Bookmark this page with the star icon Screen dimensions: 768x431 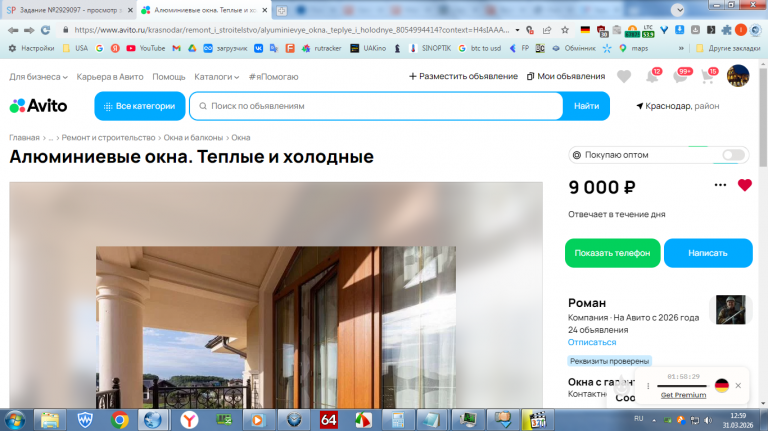coord(565,30)
